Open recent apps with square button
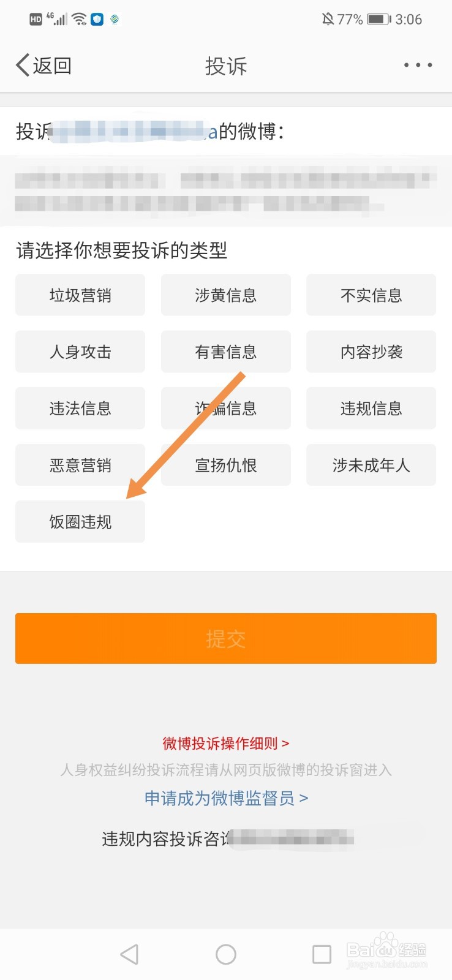This screenshot has height=980, width=452. (x=322, y=954)
